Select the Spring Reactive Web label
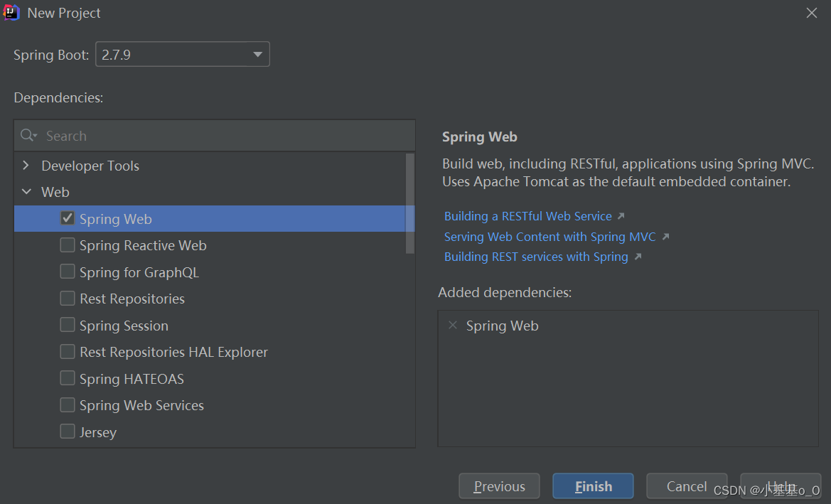 143,245
